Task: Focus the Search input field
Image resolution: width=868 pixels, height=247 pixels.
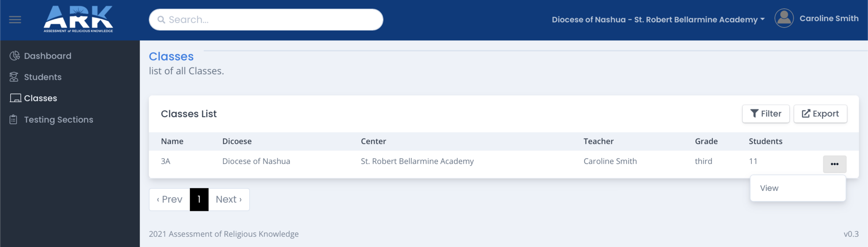Action: point(266,20)
